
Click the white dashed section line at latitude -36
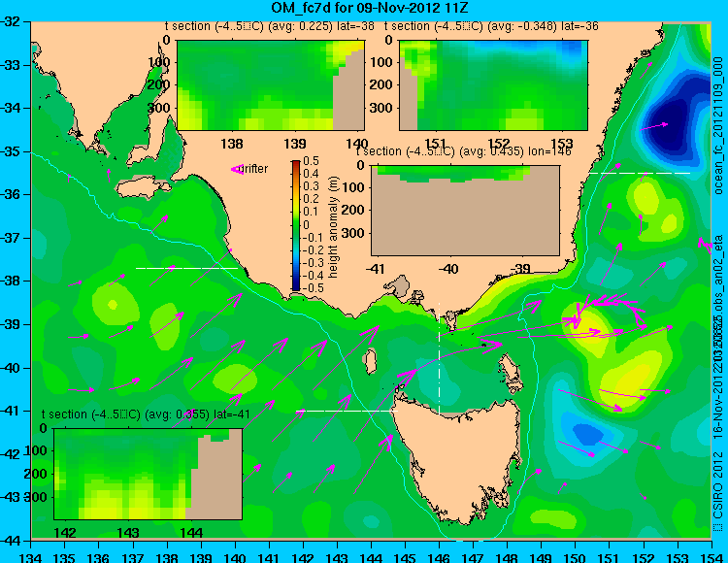(639, 173)
